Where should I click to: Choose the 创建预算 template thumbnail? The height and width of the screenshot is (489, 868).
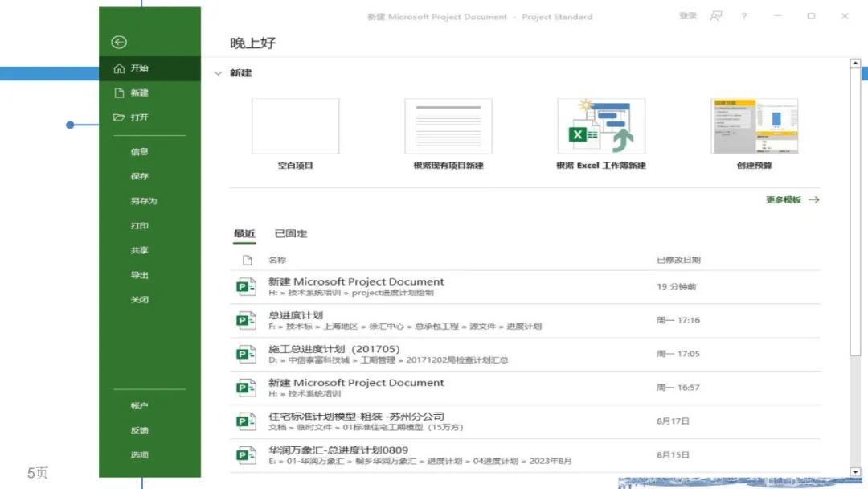click(x=755, y=126)
